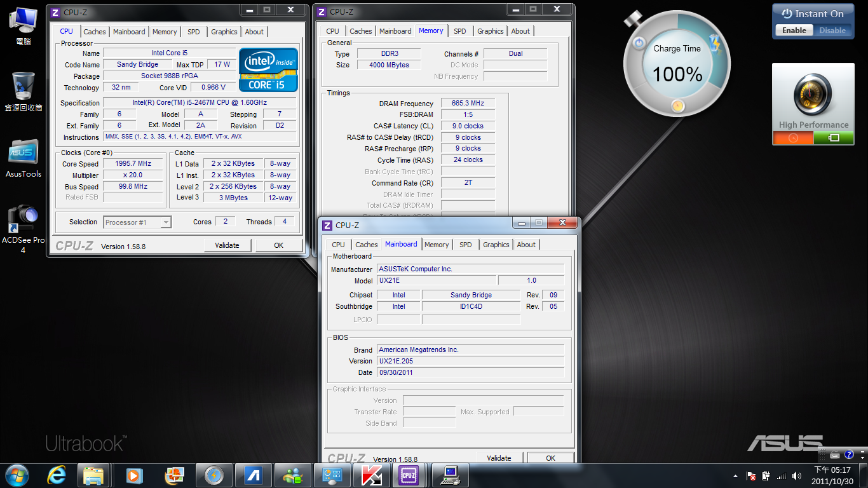This screenshot has width=868, height=488.
Task: Open the network signal tray icon
Action: point(781,476)
